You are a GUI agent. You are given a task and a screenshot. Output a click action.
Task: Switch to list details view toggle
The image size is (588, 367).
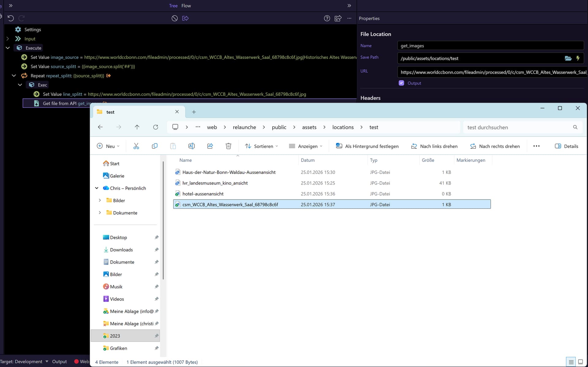tap(571, 362)
